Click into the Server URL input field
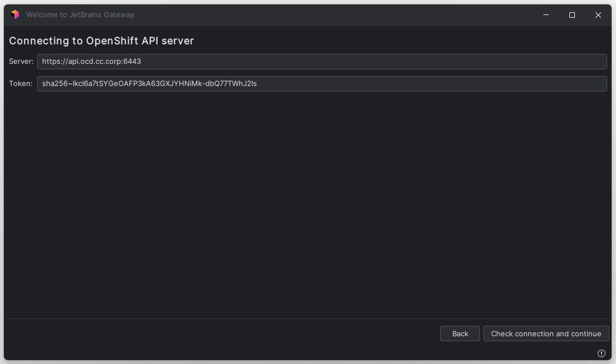Screen dimensions: 616x364 click(322, 61)
